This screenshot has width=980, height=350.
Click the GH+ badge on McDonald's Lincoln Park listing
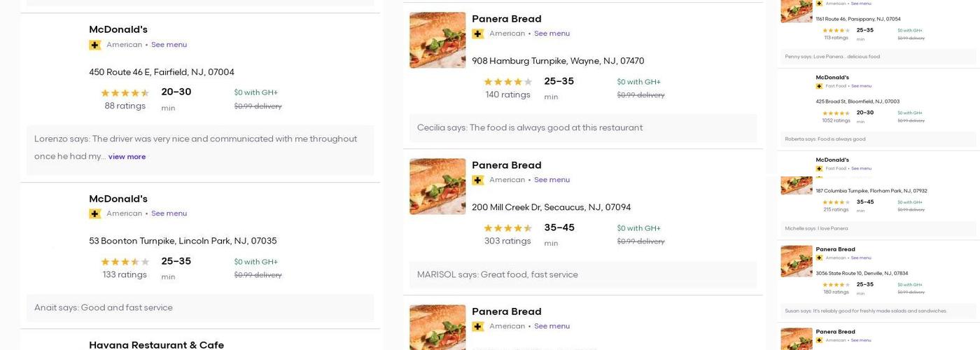click(x=95, y=213)
